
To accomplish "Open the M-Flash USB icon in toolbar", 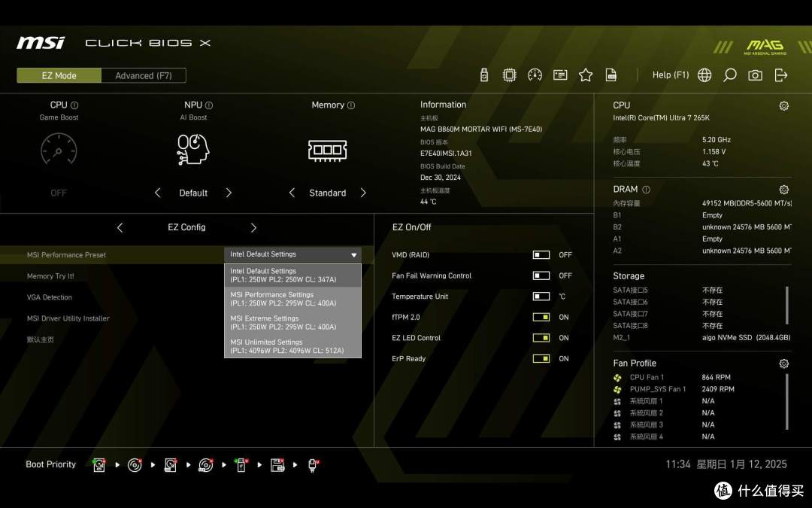I will [484, 75].
